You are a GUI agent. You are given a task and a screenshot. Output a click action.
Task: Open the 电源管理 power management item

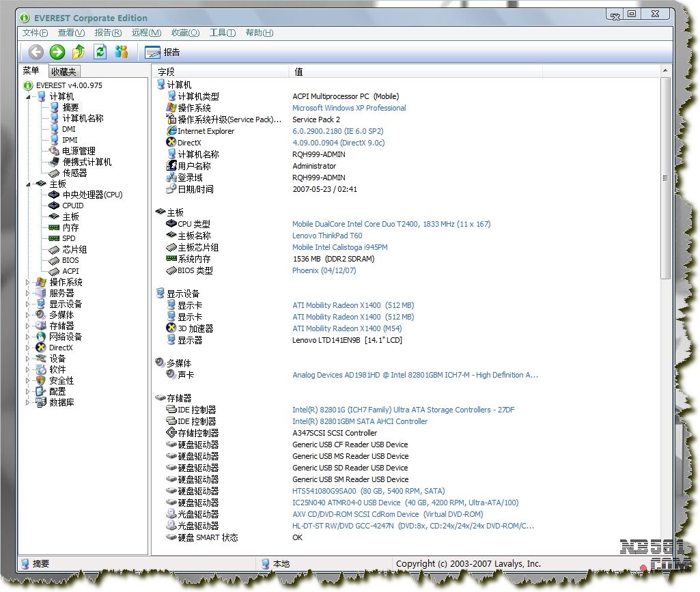tap(79, 151)
